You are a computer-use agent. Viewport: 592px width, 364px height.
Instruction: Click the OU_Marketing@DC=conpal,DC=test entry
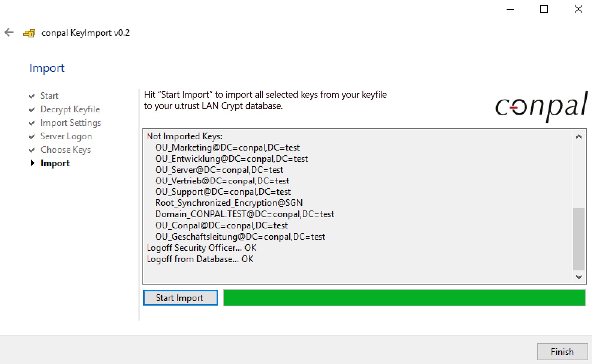(x=227, y=148)
